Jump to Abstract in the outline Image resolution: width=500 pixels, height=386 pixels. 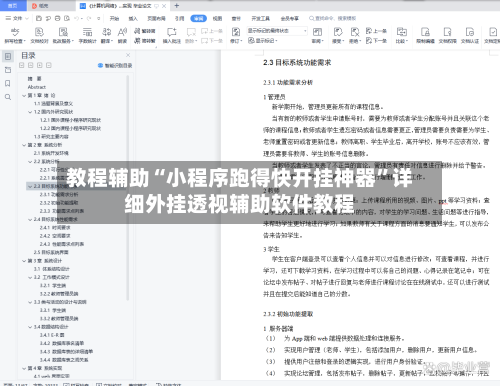pos(37,87)
